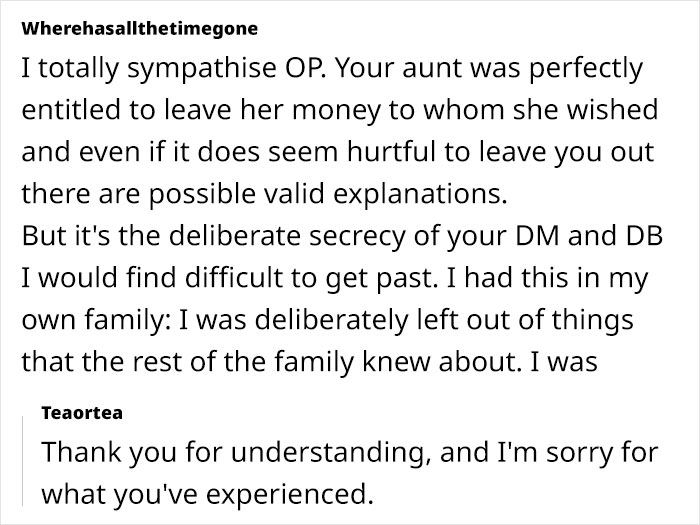Click the word "OP" in the first comment
This screenshot has width=700, height=525.
point(304,73)
